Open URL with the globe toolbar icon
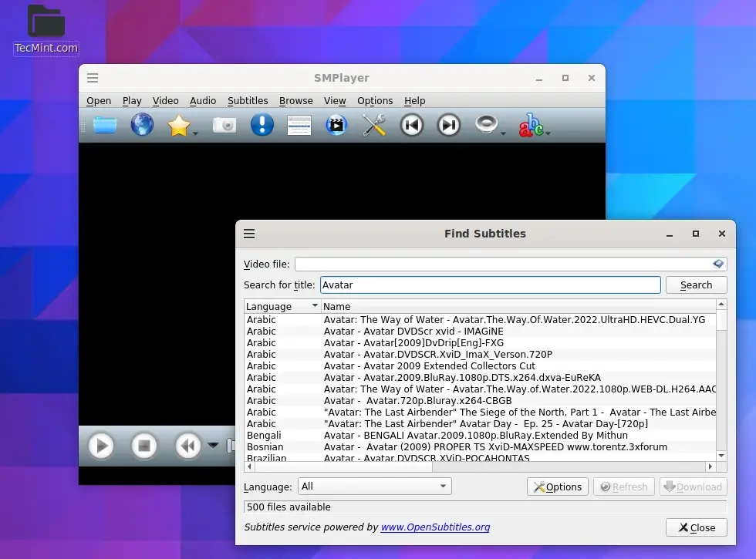This screenshot has height=559, width=756. 142,125
